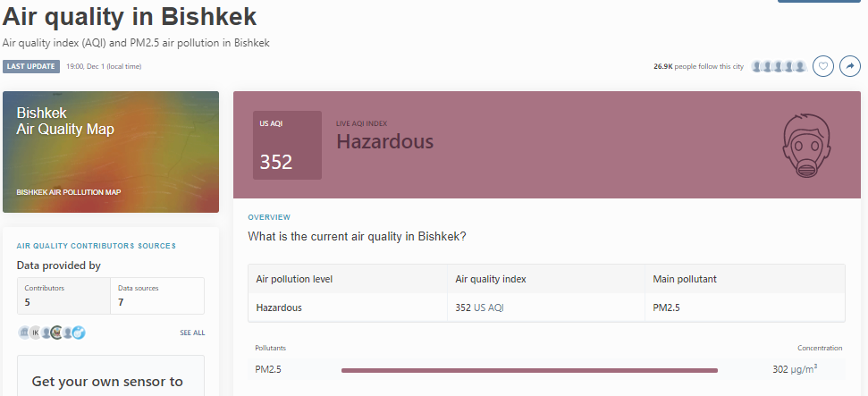This screenshot has width=868, height=396.
Task: Click the OVERVIEW section label
Action: pyautogui.click(x=269, y=217)
